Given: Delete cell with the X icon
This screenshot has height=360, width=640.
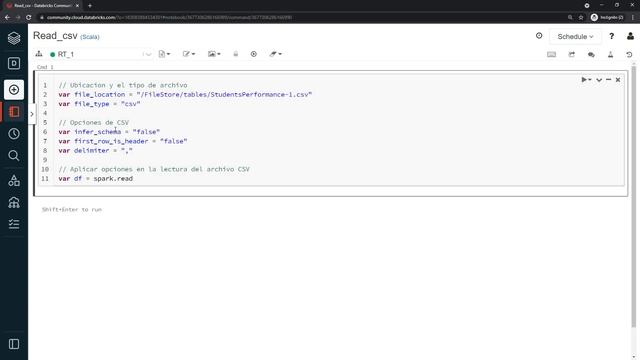Looking at the screenshot, I should coord(618,80).
